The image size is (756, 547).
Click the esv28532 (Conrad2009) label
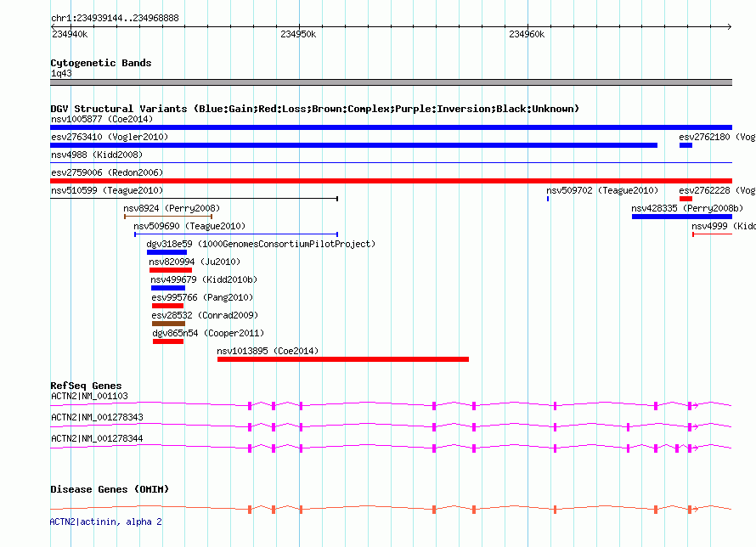click(x=205, y=315)
